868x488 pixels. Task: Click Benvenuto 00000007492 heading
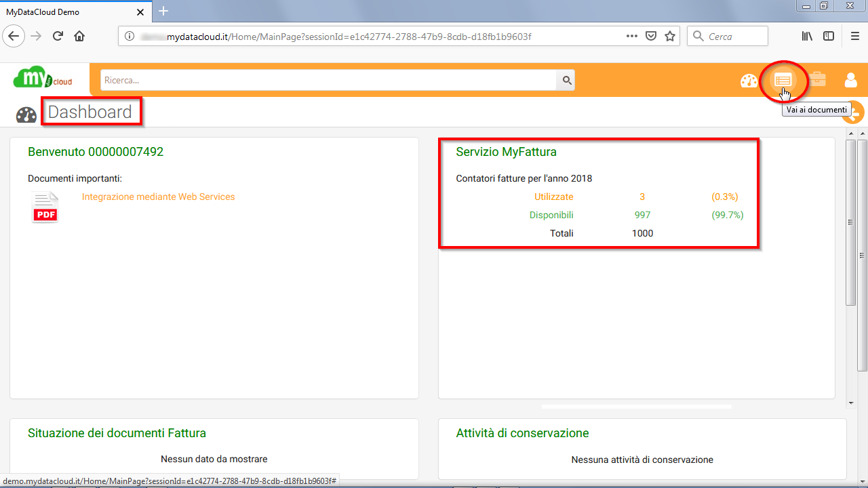pyautogui.click(x=96, y=152)
